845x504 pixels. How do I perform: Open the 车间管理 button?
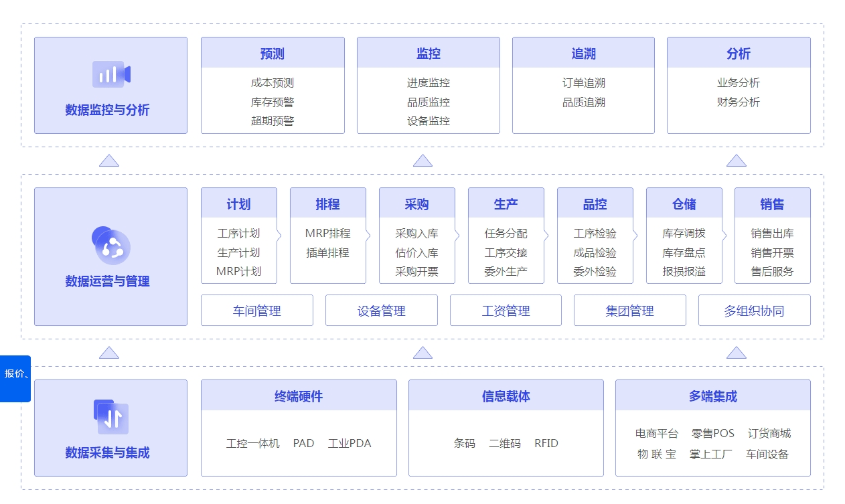click(257, 310)
